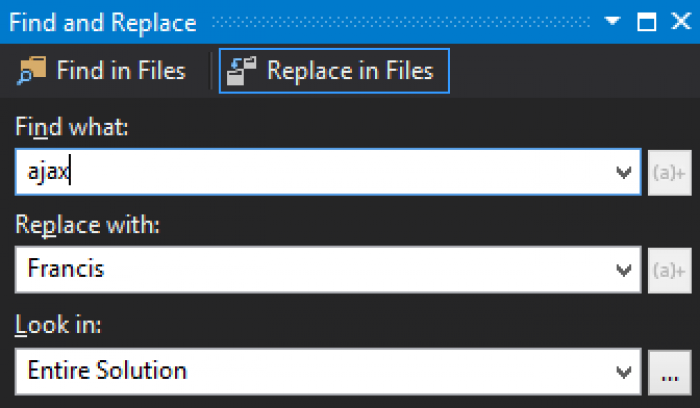Expand the Look in scope dropdown

tap(624, 372)
